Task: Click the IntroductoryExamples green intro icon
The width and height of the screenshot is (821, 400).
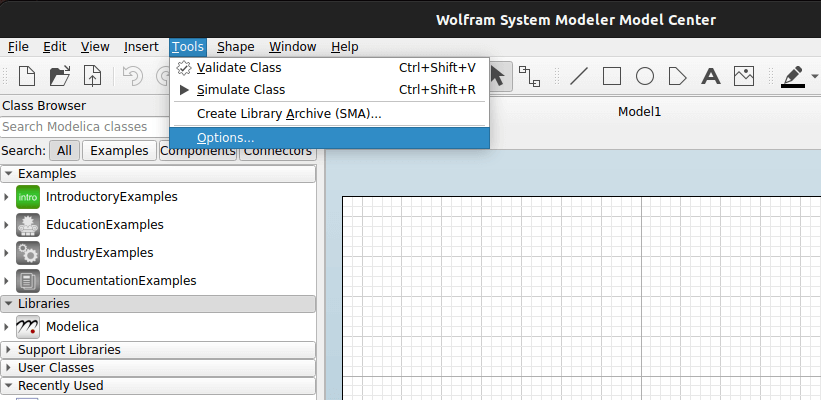Action: (x=28, y=197)
